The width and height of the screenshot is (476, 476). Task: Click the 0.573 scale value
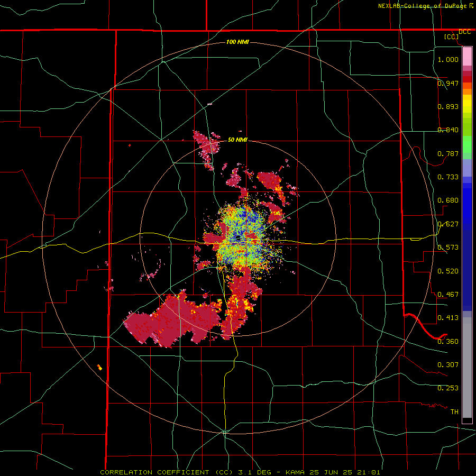coord(448,248)
